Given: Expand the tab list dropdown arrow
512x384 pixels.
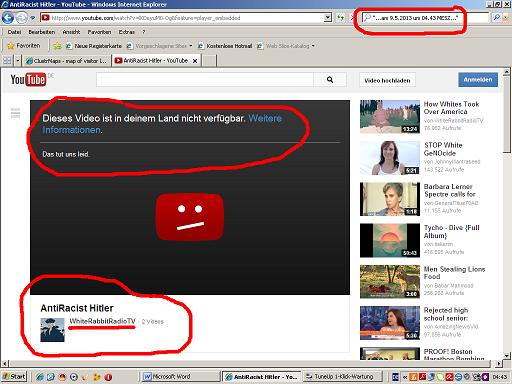Looking at the screenshot, I should click(x=18, y=61).
